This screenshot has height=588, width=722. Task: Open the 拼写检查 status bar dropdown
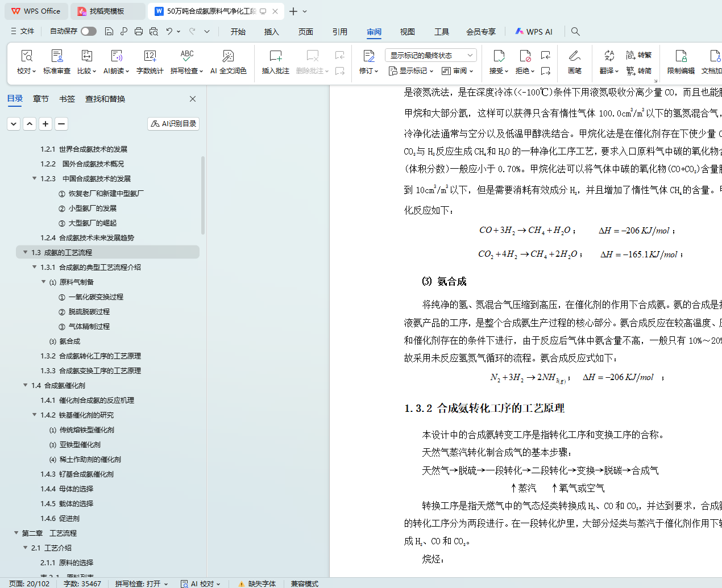142,583
